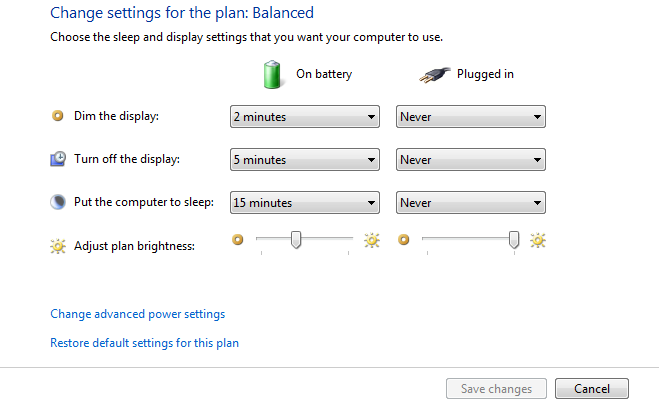Click the bright sun icon right of plugged-in brightness slider
Screen dimensions: 659x415
538,240
